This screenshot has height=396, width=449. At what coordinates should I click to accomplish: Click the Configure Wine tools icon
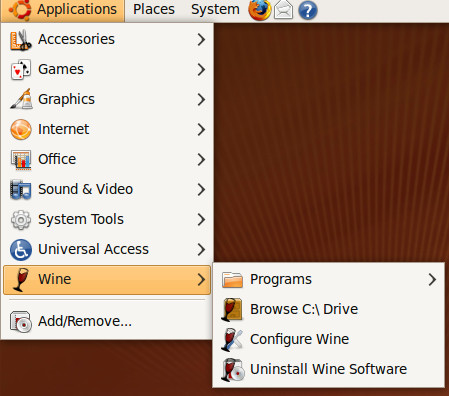(x=232, y=340)
